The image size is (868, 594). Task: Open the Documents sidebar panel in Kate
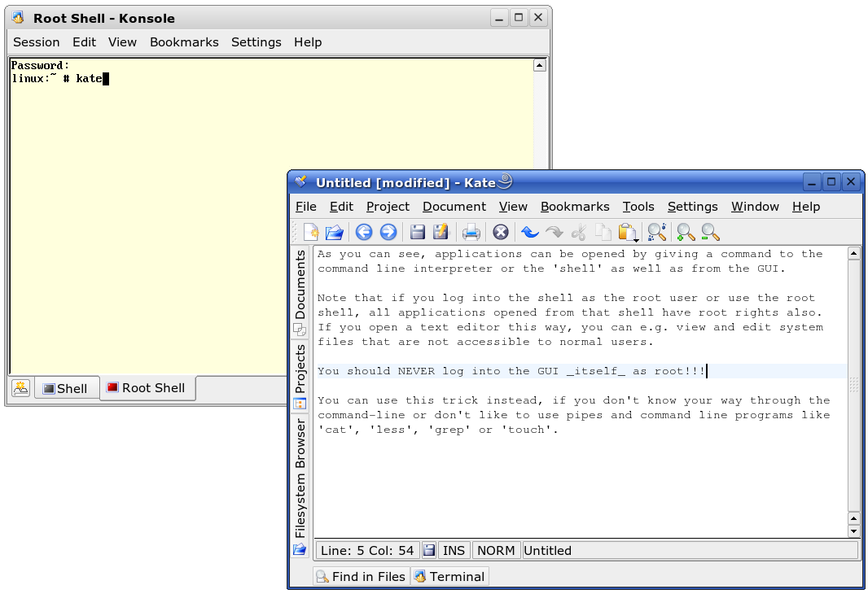[x=300, y=293]
